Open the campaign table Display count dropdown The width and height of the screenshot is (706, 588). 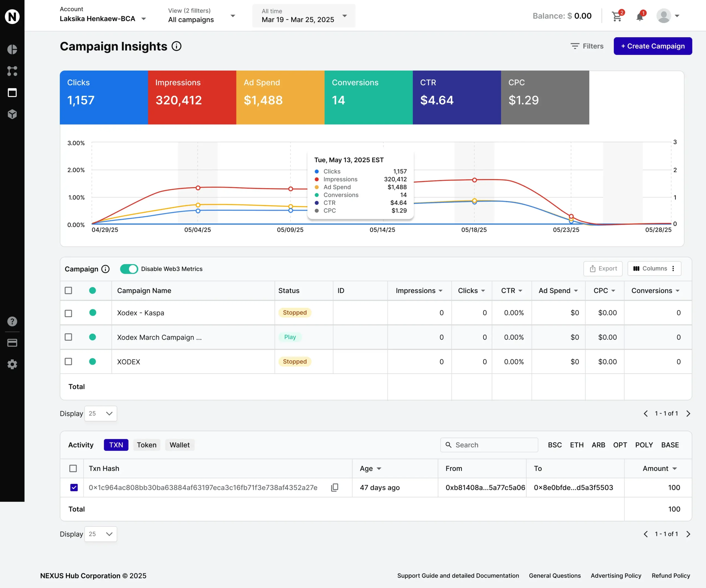pyautogui.click(x=100, y=413)
